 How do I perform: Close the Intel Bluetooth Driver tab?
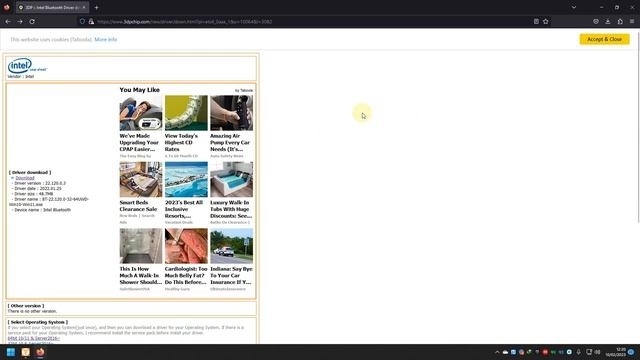[x=84, y=7]
